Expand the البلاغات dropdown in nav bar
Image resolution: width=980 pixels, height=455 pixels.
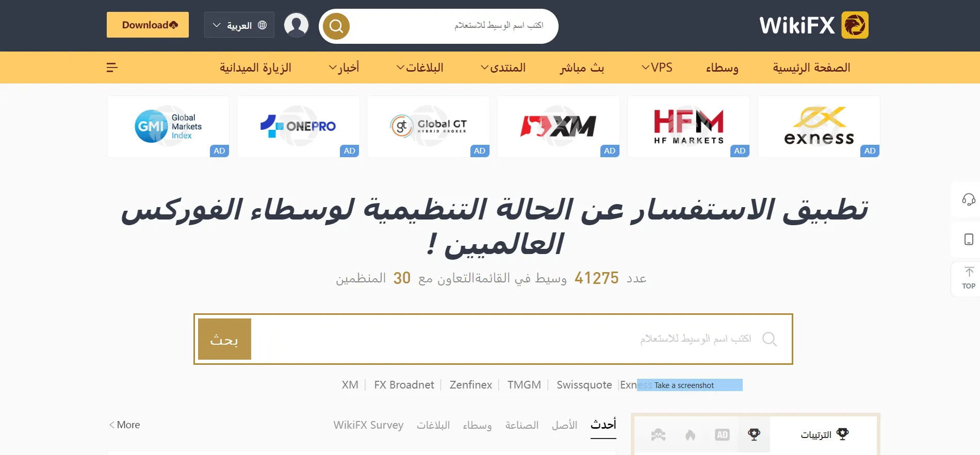point(420,68)
